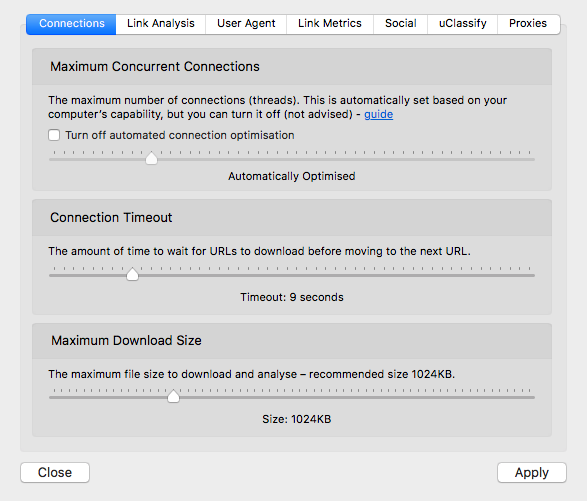
Task: Apply the connection settings
Action: (532, 473)
